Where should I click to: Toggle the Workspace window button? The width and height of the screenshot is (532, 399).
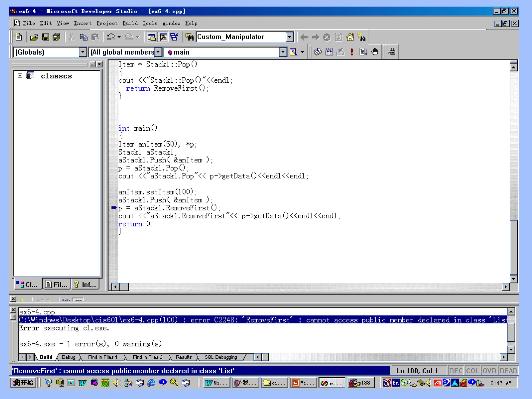point(151,37)
